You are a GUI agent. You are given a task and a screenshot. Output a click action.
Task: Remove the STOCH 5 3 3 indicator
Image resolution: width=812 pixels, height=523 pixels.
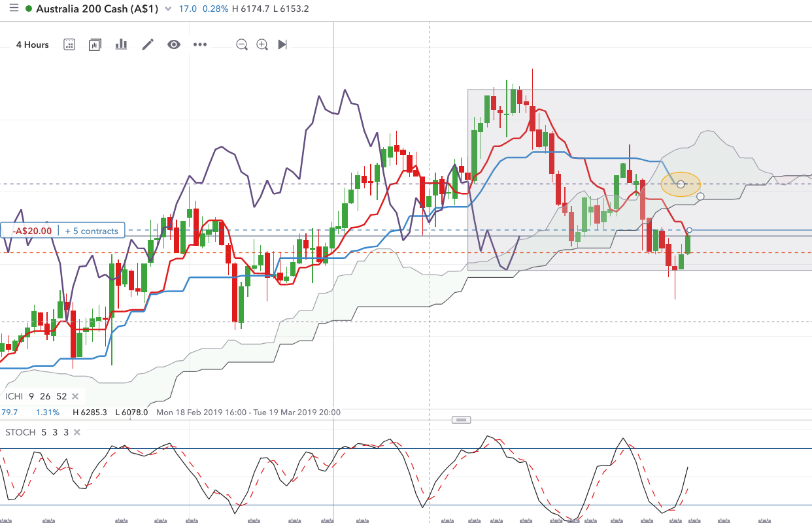(77, 432)
